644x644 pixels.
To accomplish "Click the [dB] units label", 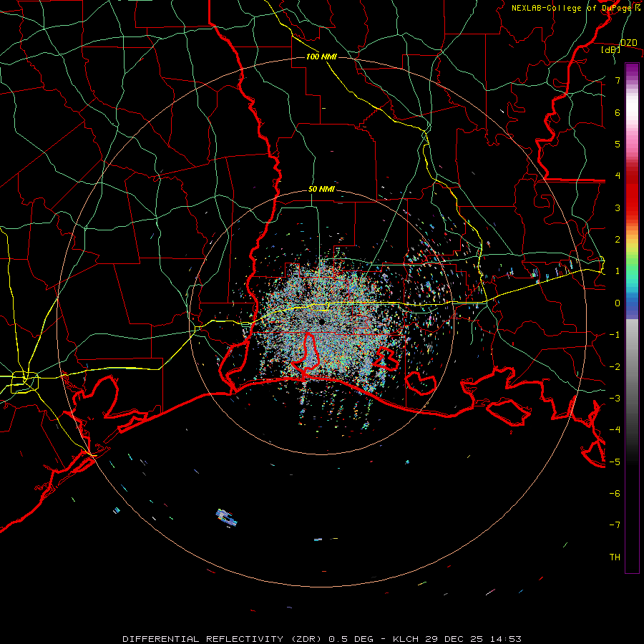I will pos(611,49).
